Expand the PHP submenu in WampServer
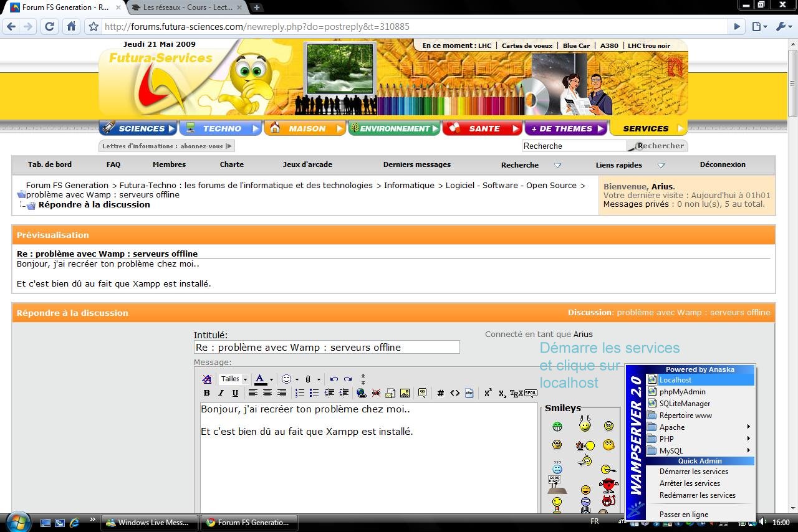The image size is (798, 532). tap(699, 439)
